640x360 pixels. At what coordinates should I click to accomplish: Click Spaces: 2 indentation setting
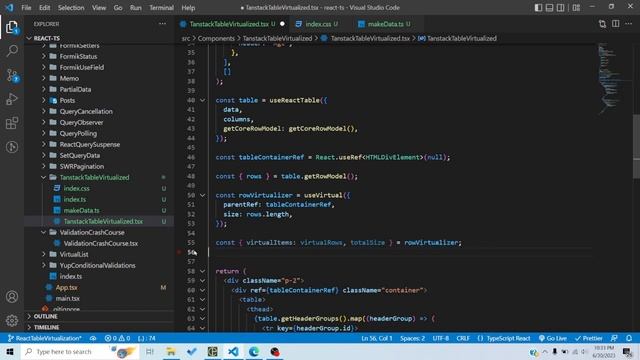click(x=412, y=338)
